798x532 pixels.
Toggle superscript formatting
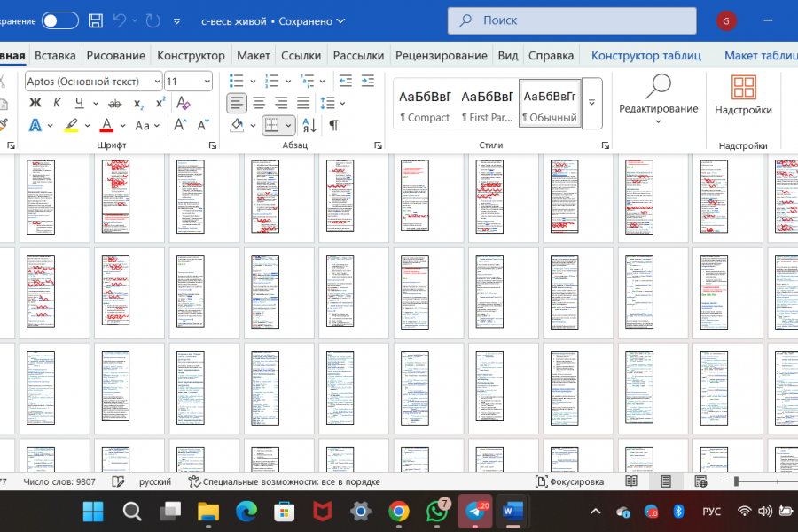coord(160,103)
